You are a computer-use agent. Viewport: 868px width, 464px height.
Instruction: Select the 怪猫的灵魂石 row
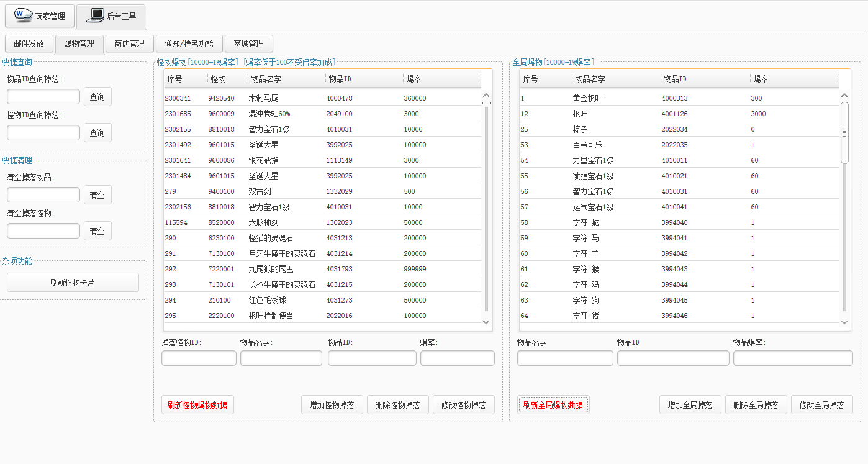pyautogui.click(x=322, y=238)
